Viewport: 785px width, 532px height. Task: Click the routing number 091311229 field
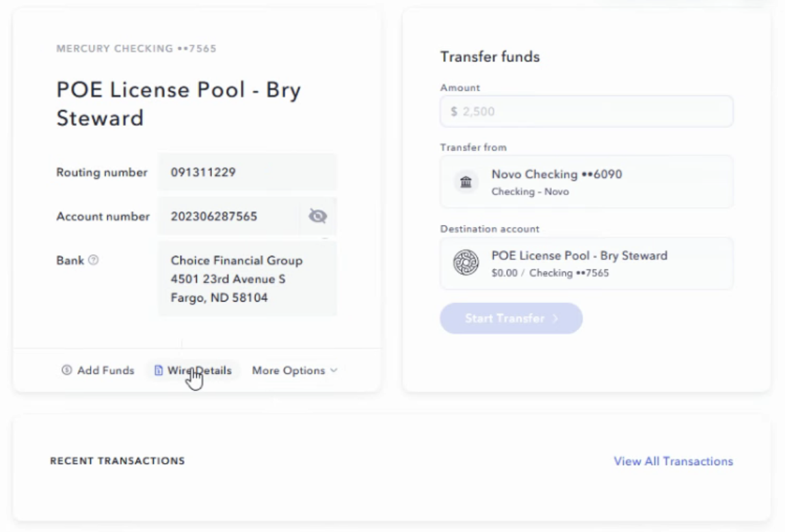coord(247,172)
